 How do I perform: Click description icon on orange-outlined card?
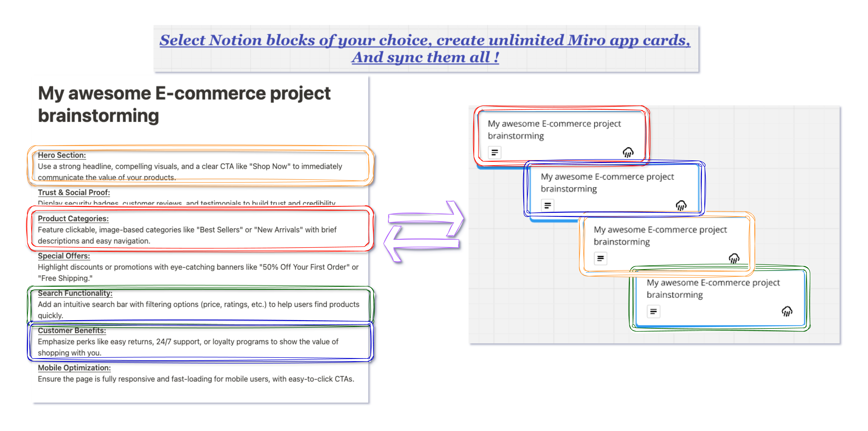click(600, 258)
